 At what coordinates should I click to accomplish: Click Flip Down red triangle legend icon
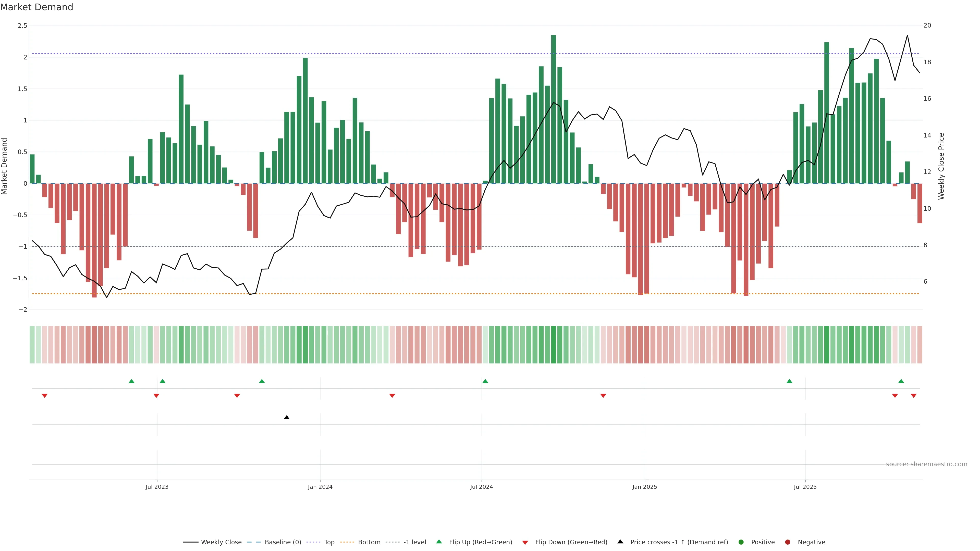coord(525,543)
